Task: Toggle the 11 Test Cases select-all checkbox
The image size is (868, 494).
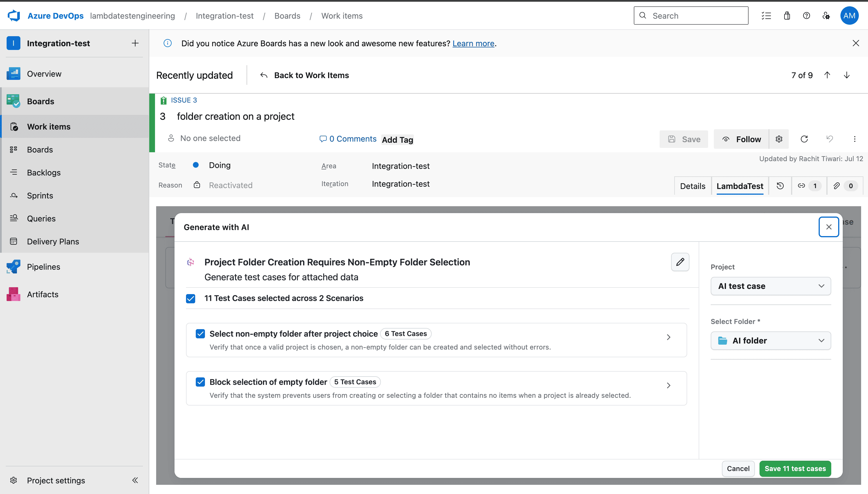Action: [191, 298]
